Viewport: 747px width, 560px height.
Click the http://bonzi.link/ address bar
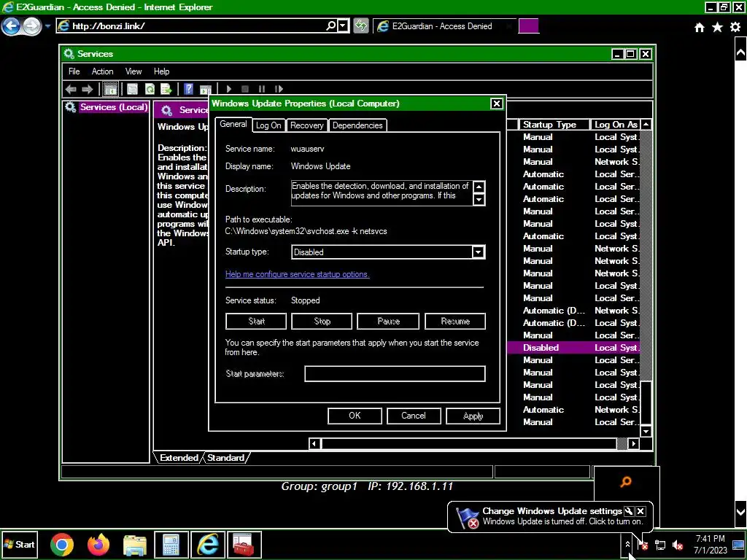pos(190,26)
